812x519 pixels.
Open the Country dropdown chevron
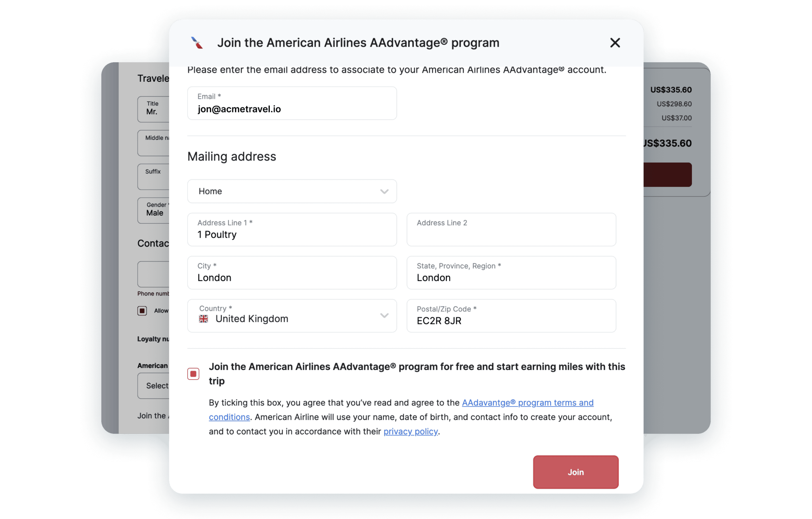click(x=384, y=316)
